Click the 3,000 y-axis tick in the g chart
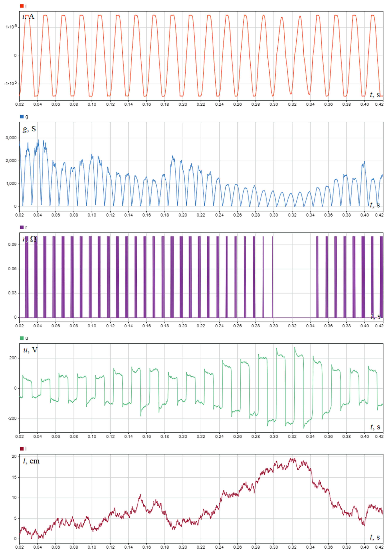Image resolution: width=392 pixels, height=551 pixels. pos(11,138)
